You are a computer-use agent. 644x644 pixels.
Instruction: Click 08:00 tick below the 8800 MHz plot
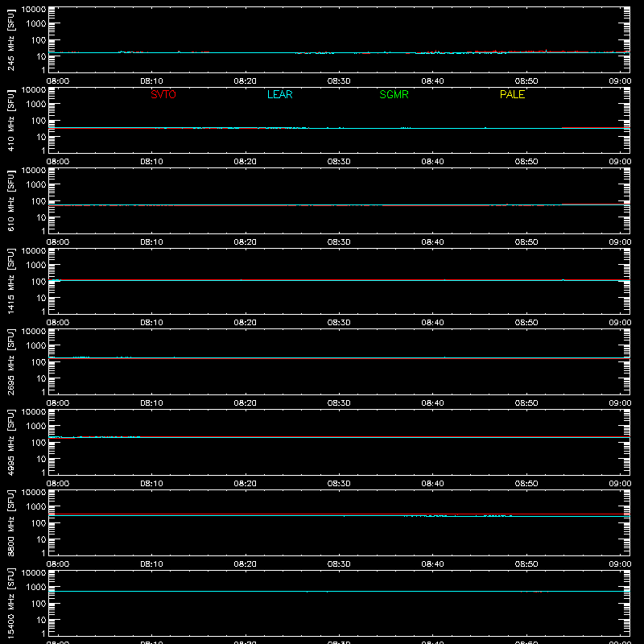58,564
